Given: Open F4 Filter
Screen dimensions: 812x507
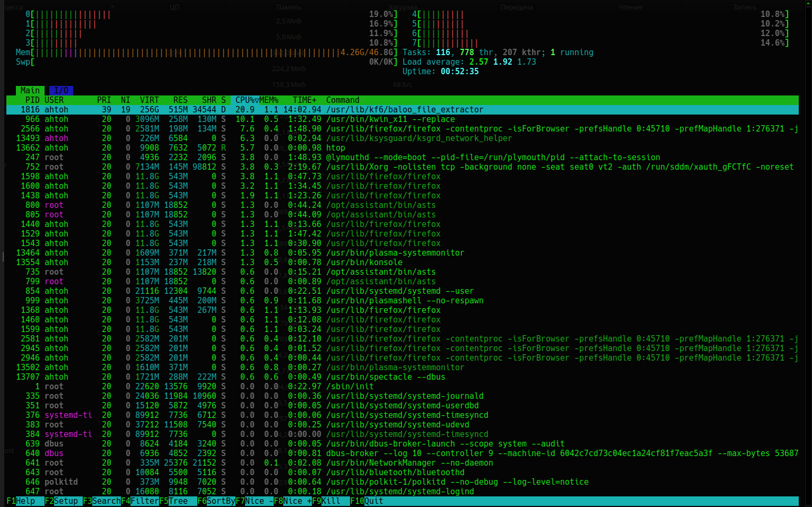Looking at the screenshot, I should tap(140, 501).
